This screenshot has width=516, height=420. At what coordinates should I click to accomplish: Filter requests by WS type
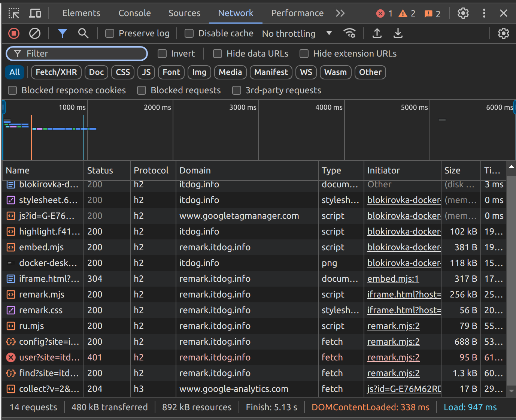pyautogui.click(x=306, y=72)
